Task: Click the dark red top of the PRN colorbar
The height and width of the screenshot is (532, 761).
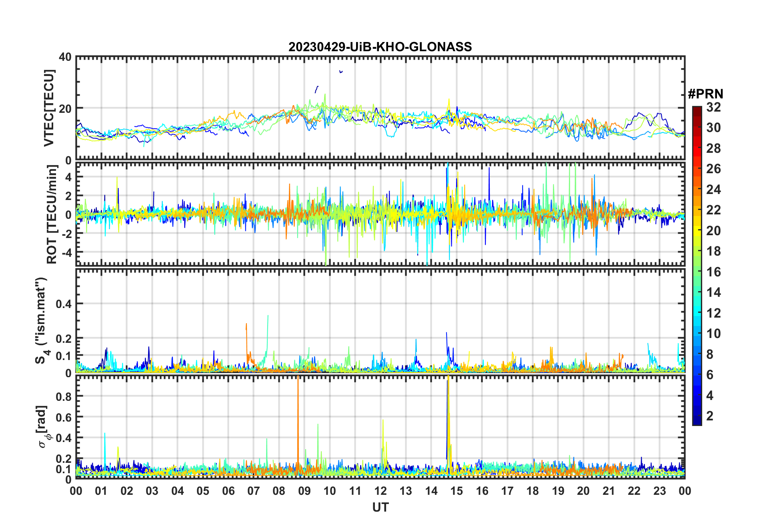Action: [697, 110]
